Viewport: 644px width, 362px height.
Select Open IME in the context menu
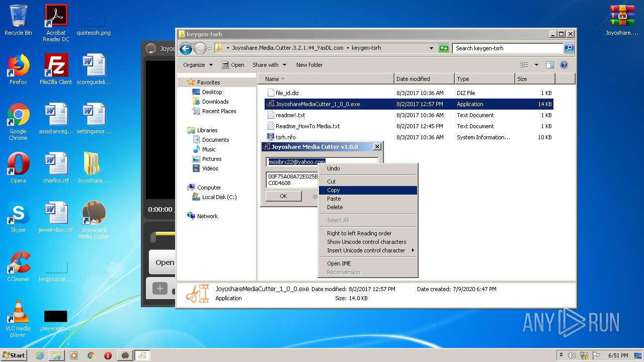(368, 263)
